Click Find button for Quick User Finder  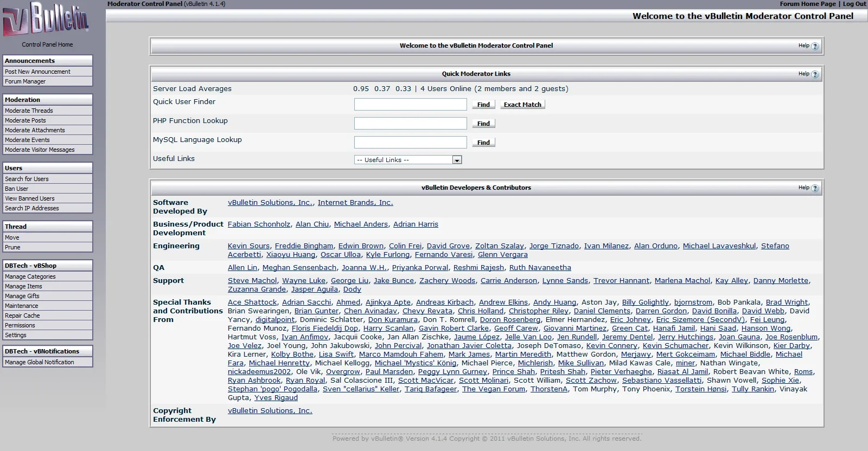483,105
